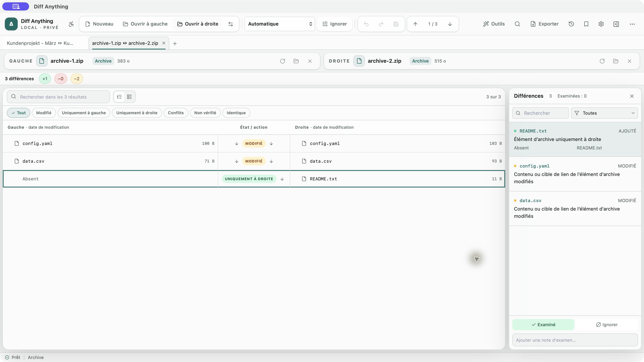Select data.csv entry in Différences list

coord(575,208)
